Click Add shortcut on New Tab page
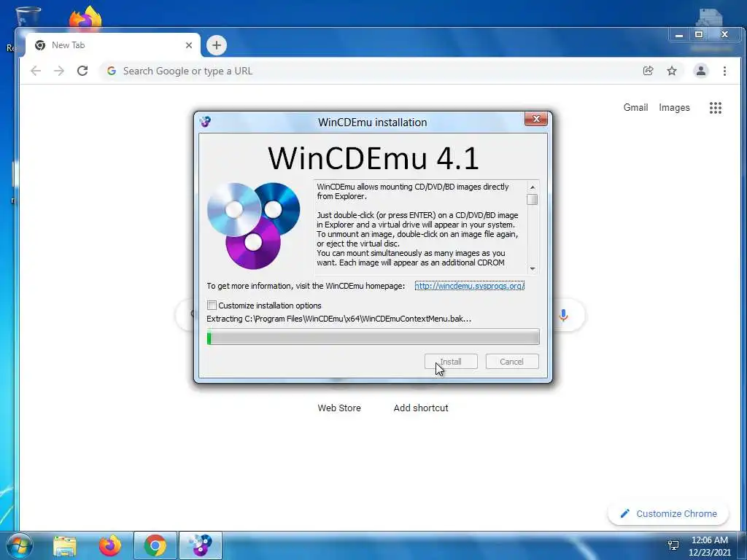 [x=421, y=408]
